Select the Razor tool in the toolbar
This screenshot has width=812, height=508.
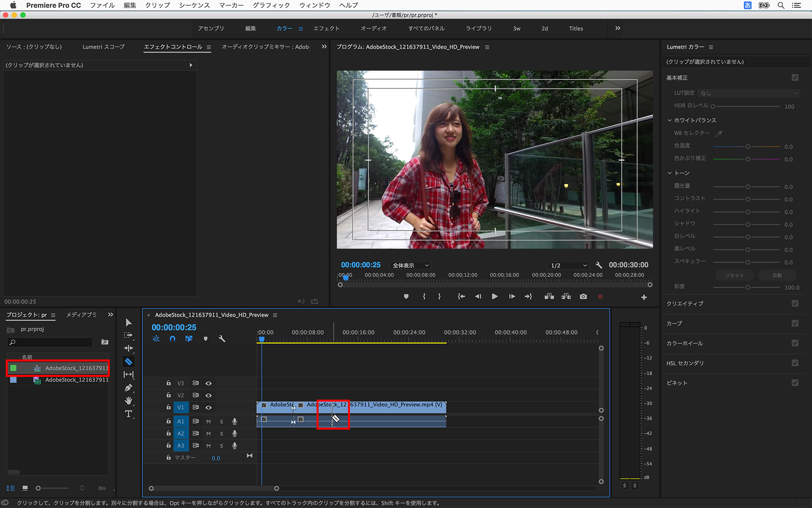129,361
